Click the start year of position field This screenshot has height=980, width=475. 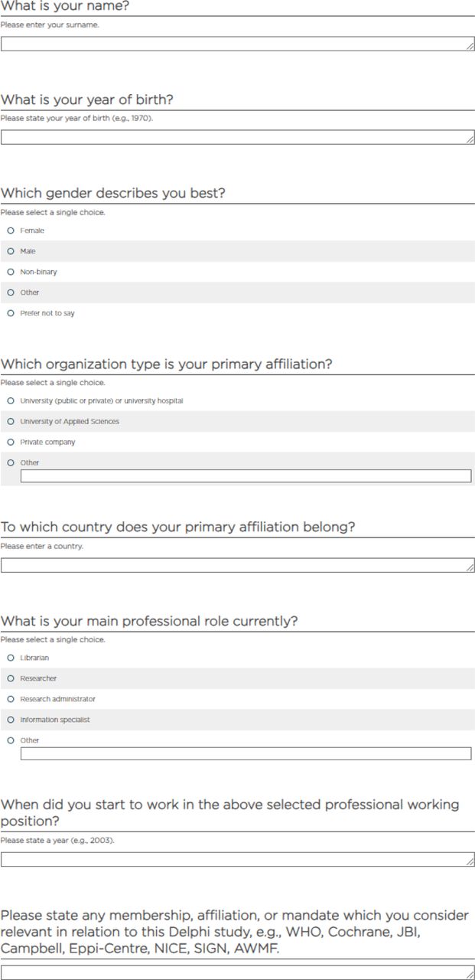coord(237,859)
